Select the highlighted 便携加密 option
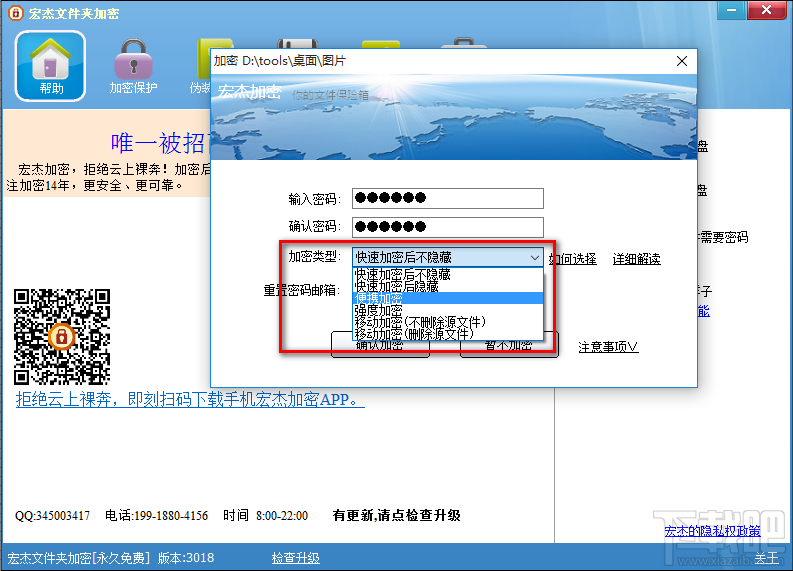This screenshot has width=793, height=571. [x=448, y=298]
